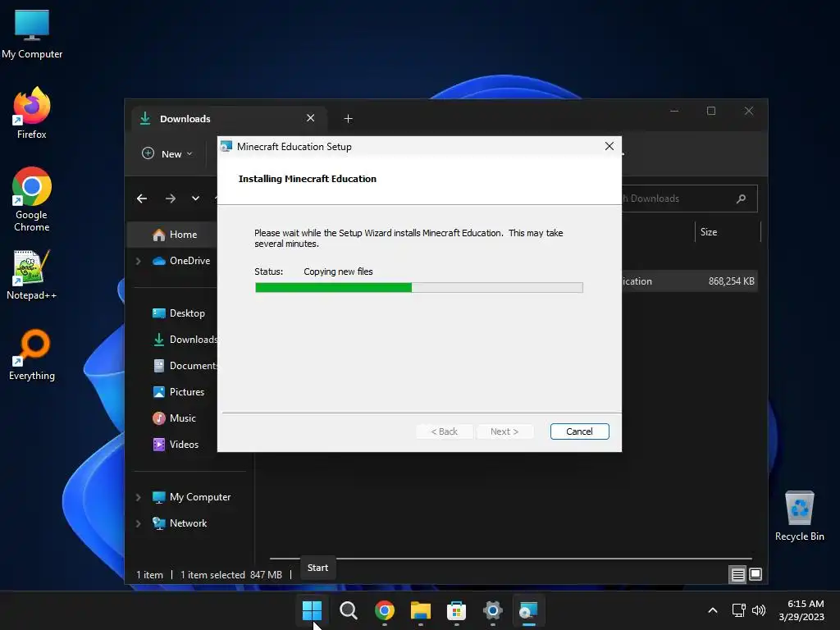This screenshot has width=840, height=630.
Task: Cancel the Minecraft Education installation
Action: [x=579, y=431]
